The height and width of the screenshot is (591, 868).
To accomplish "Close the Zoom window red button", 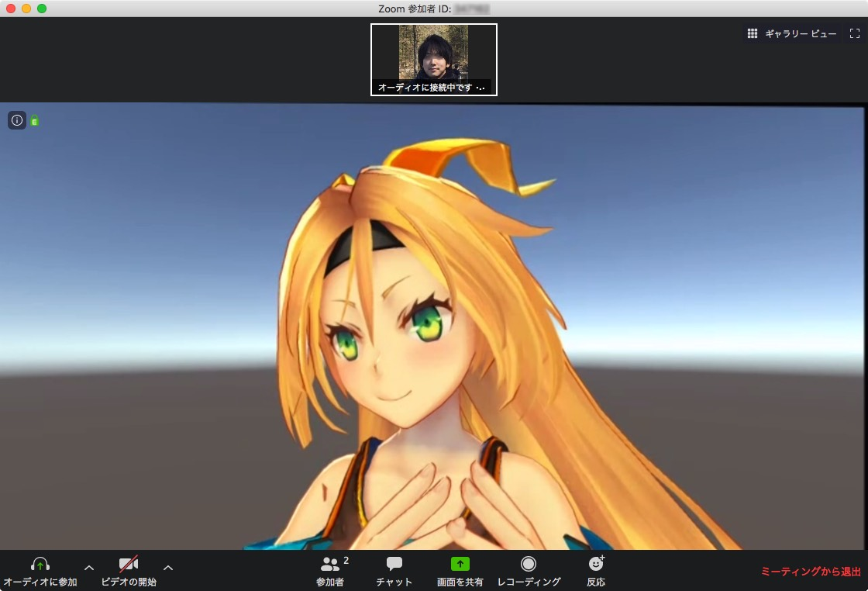I will coord(11,9).
